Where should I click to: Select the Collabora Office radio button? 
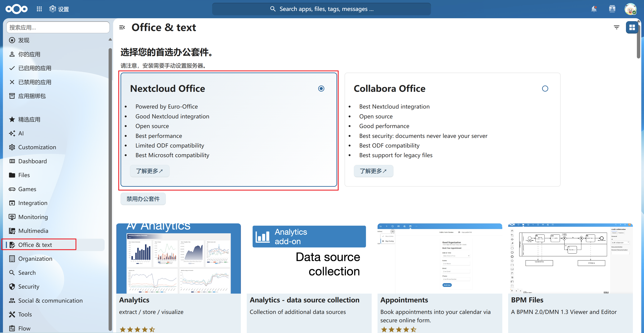pyautogui.click(x=545, y=88)
